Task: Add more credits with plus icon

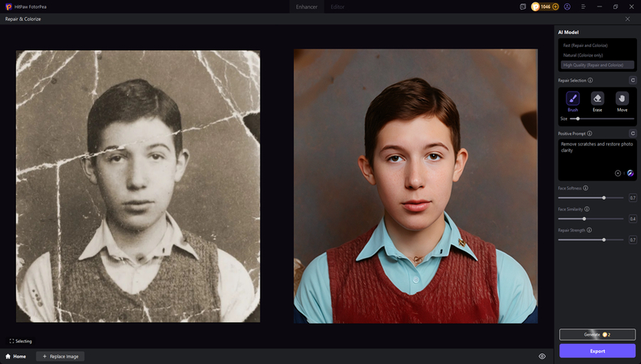Action: [x=554, y=6]
